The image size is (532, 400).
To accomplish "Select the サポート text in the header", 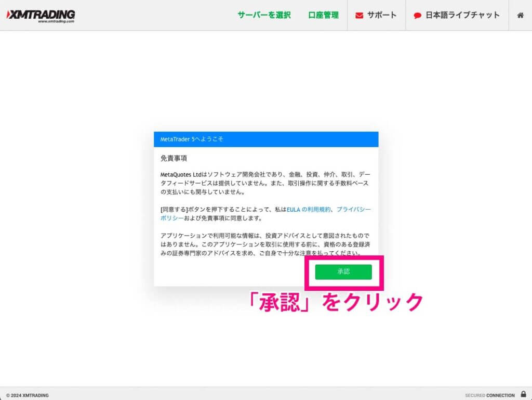I will point(382,15).
